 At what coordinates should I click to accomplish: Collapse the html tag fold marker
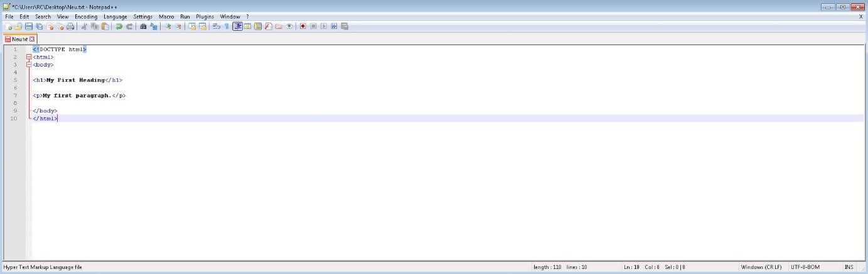(x=29, y=57)
